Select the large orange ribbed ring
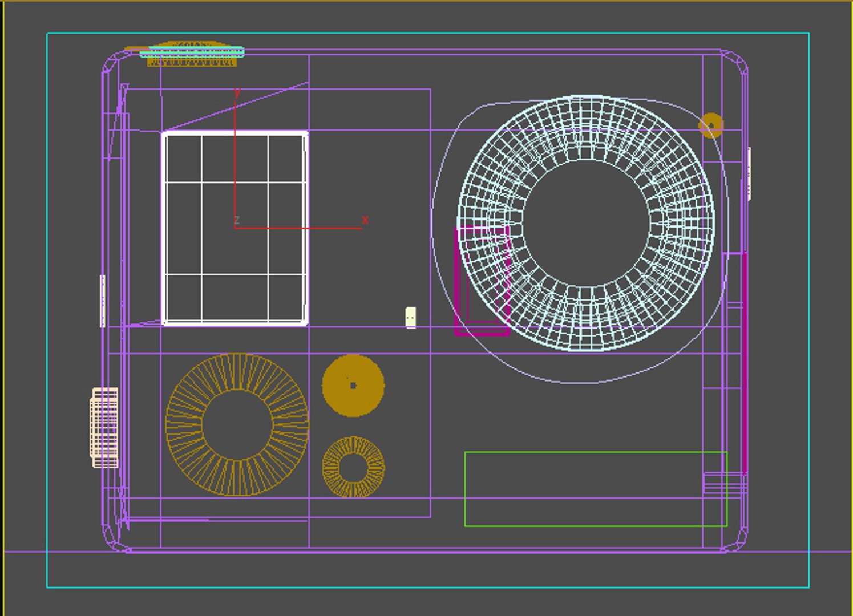Image resolution: width=853 pixels, height=616 pixels. point(237,424)
